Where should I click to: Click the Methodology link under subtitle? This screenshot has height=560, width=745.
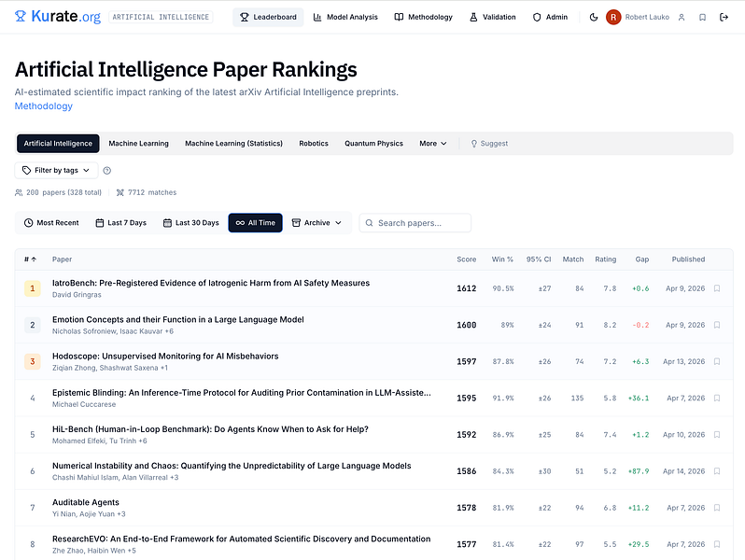[x=44, y=105]
